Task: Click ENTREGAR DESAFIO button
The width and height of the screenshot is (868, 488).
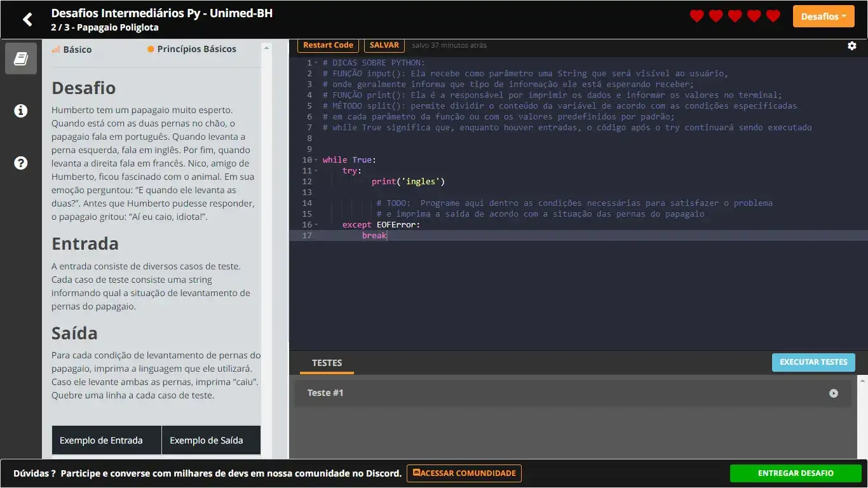Action: (796, 473)
